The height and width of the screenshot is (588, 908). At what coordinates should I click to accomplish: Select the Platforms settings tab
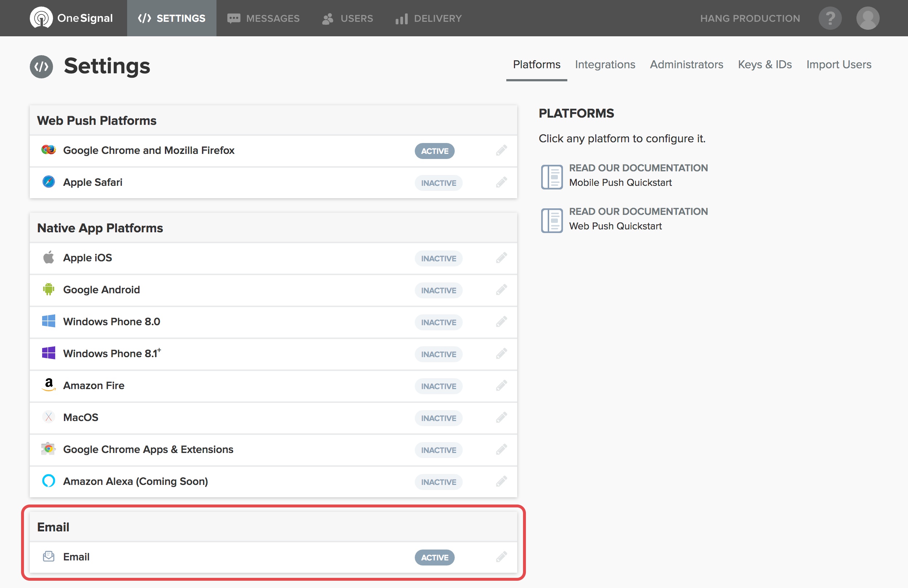click(x=536, y=65)
